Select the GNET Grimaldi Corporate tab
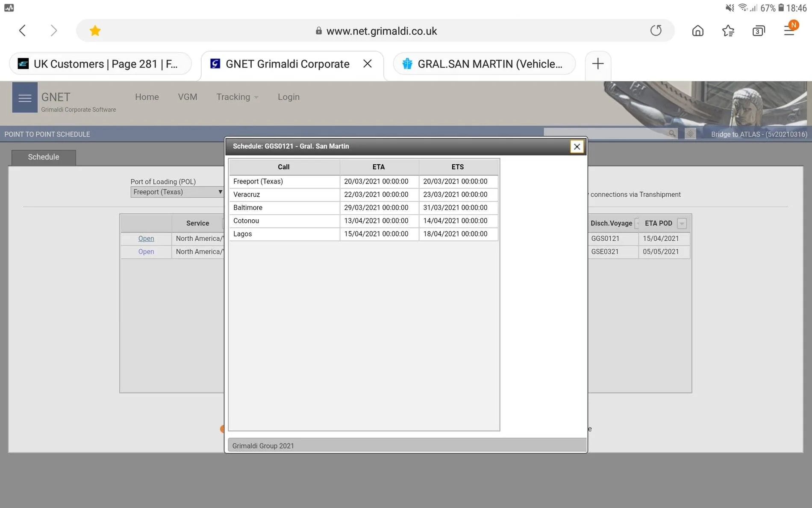This screenshot has width=812, height=508. (287, 64)
